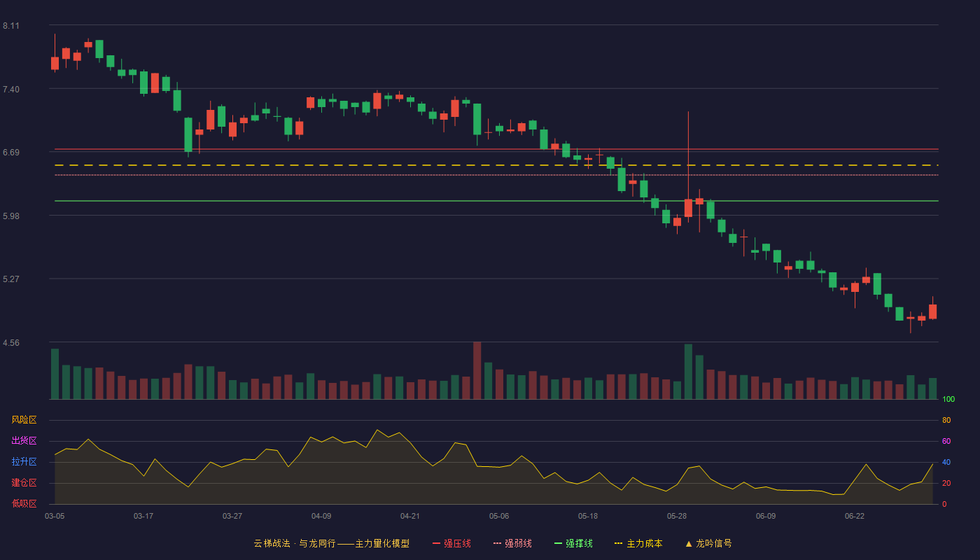
Task: Toggle the 主力成本 yellow dashed legend icon
Action: click(x=619, y=543)
